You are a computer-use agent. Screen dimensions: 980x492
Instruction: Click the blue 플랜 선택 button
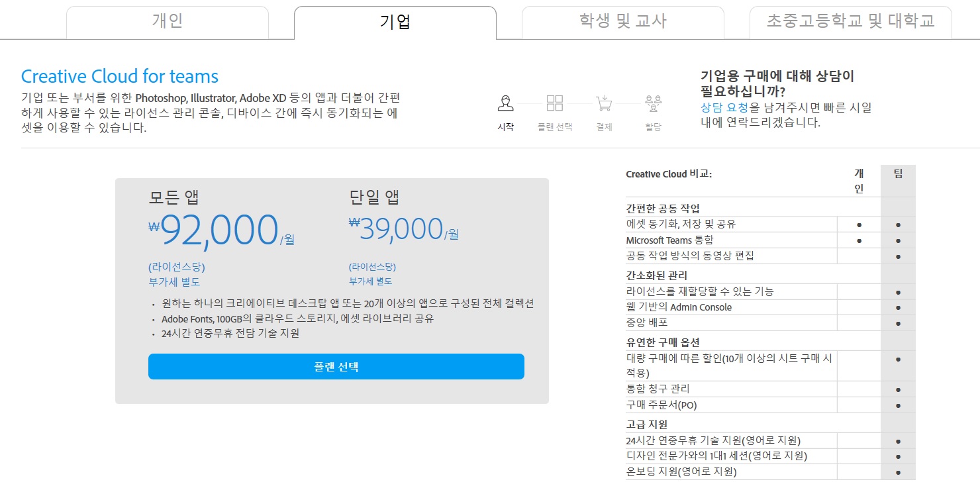tap(336, 367)
